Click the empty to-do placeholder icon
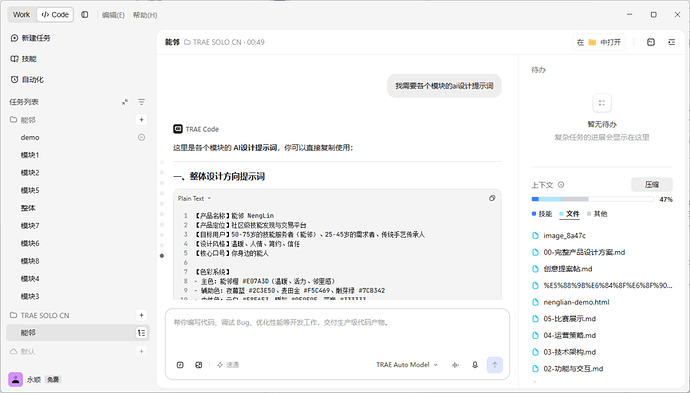 click(602, 103)
